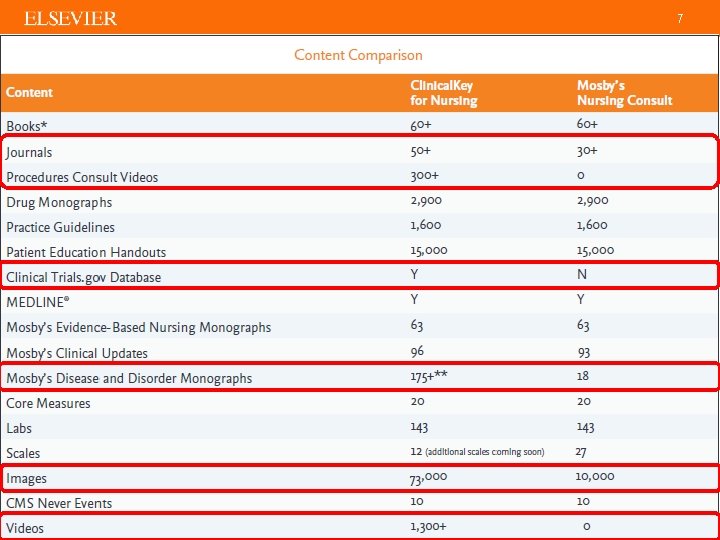Viewport: 720px width, 540px height.
Task: Click Patient Education Handouts '15,000' under ClinicalKey
Action: coord(429,250)
